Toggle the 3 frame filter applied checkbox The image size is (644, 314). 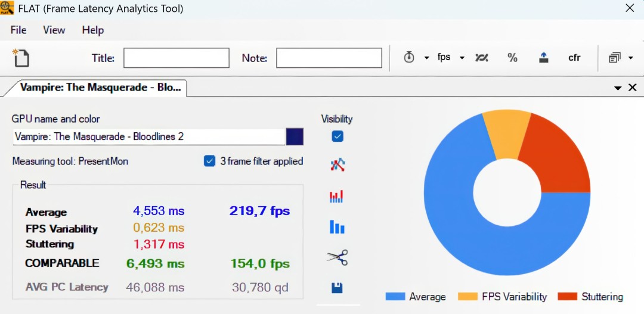(x=209, y=161)
